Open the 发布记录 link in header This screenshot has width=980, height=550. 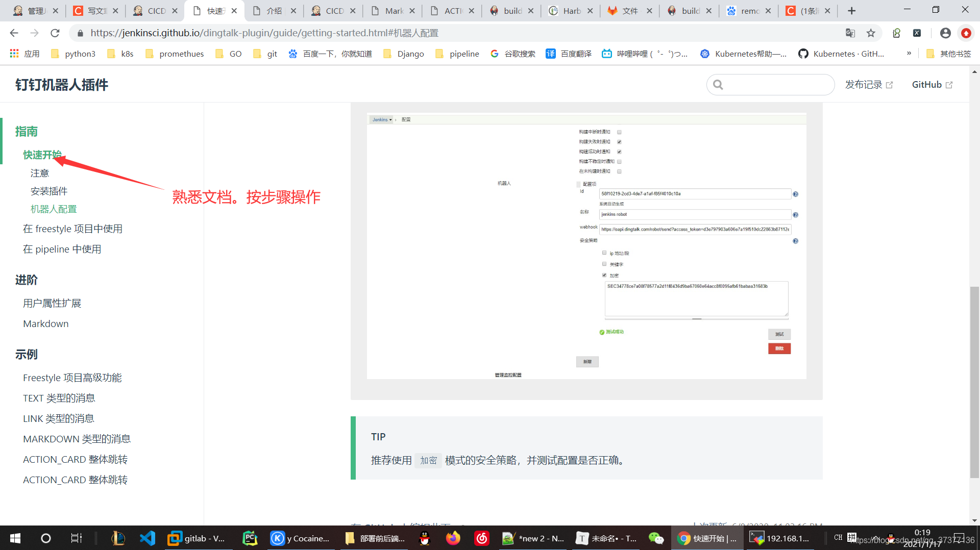(x=868, y=85)
